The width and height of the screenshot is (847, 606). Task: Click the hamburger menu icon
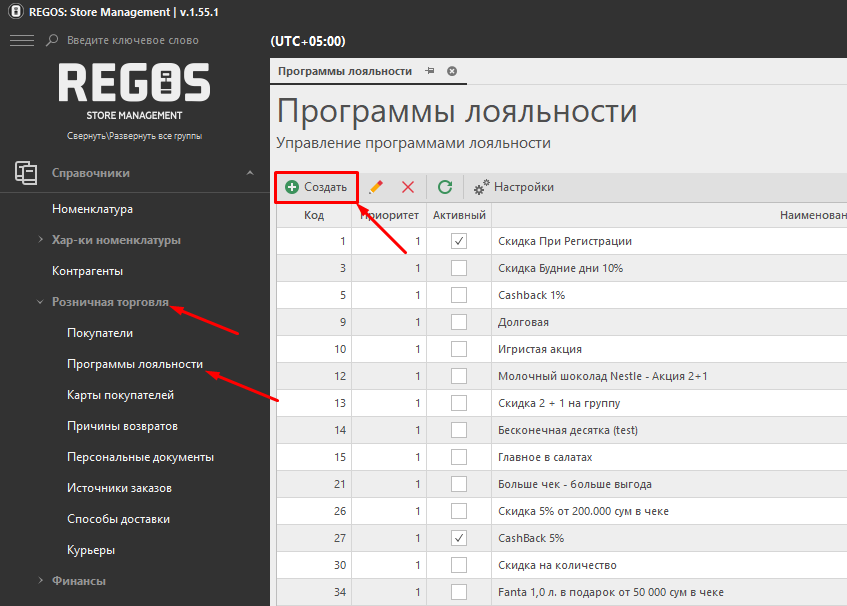pyautogui.click(x=21, y=40)
